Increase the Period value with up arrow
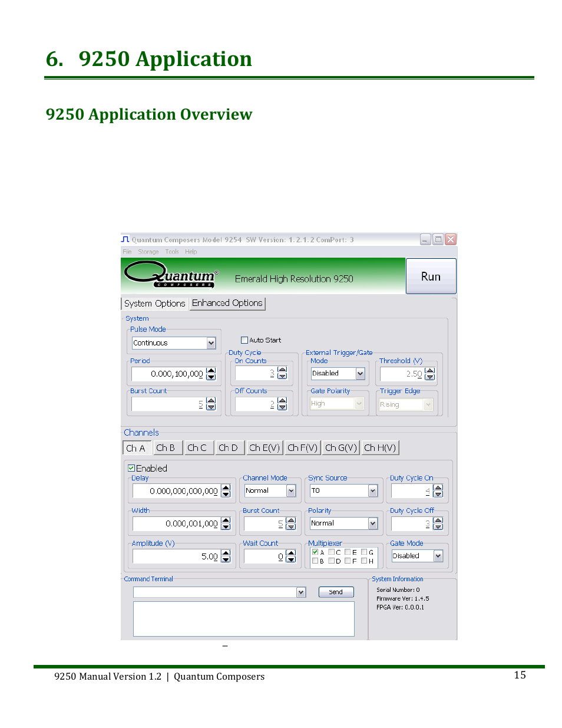The height and width of the screenshot is (728, 562). [211, 371]
